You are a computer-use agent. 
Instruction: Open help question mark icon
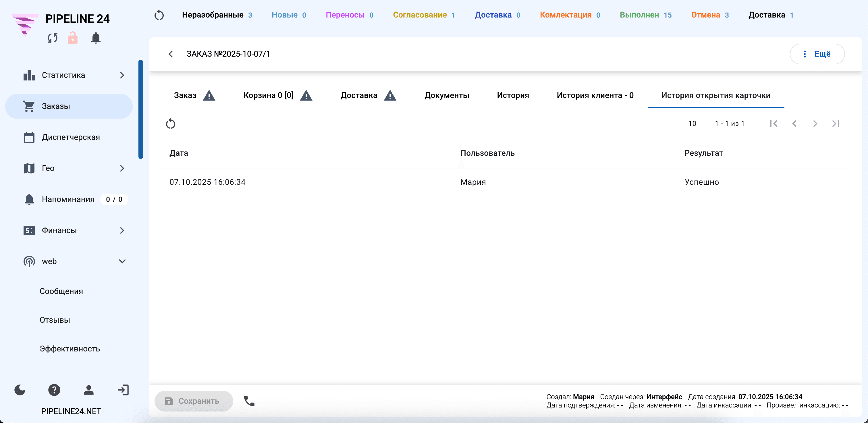(x=54, y=390)
